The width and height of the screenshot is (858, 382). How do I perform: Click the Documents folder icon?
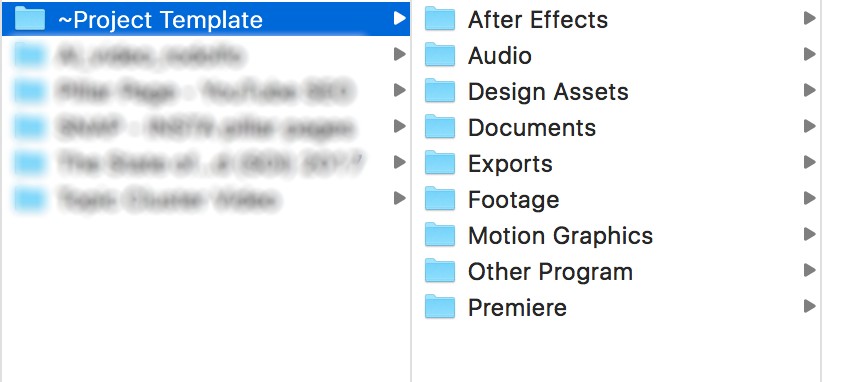440,127
